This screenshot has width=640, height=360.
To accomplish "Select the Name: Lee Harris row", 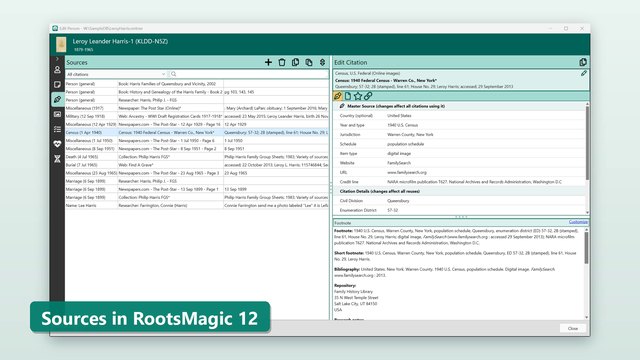I will click(197, 205).
